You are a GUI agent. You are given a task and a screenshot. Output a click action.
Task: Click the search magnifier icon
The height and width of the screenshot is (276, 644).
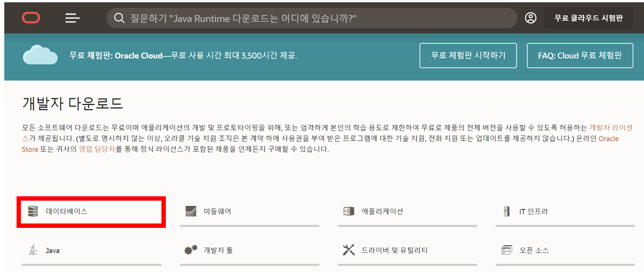click(119, 18)
